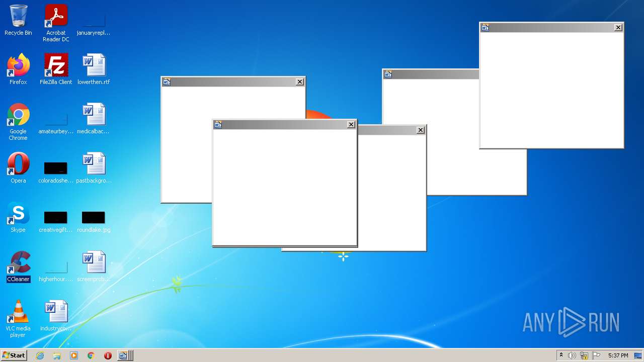
Task: Select the VLC media player shortcut
Action: pos(18,319)
